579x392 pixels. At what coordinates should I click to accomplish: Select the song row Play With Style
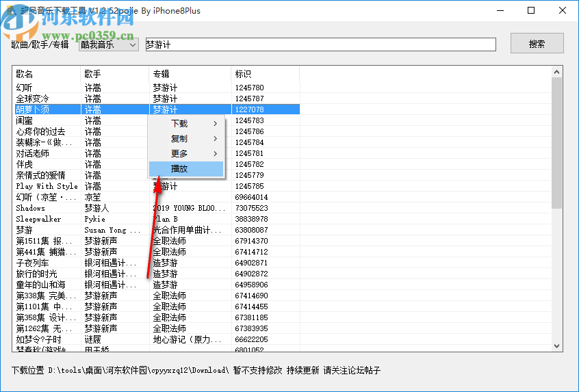click(157, 186)
